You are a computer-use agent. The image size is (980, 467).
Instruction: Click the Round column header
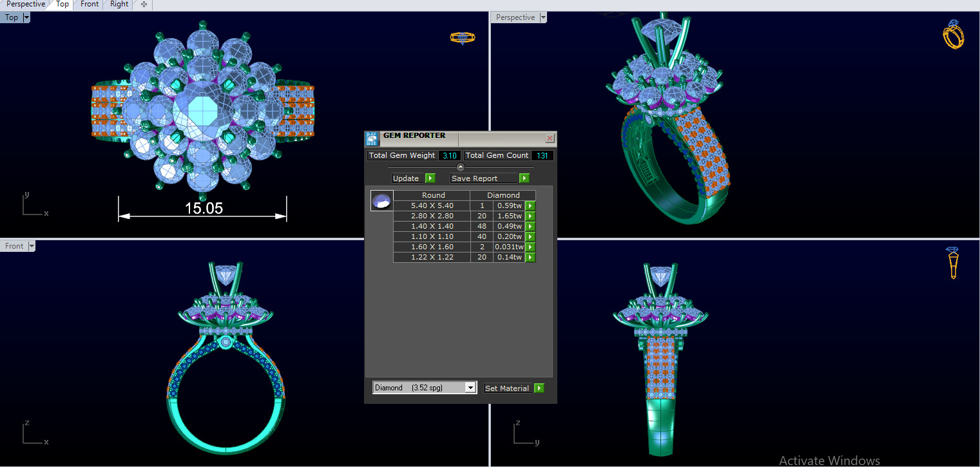(x=433, y=195)
